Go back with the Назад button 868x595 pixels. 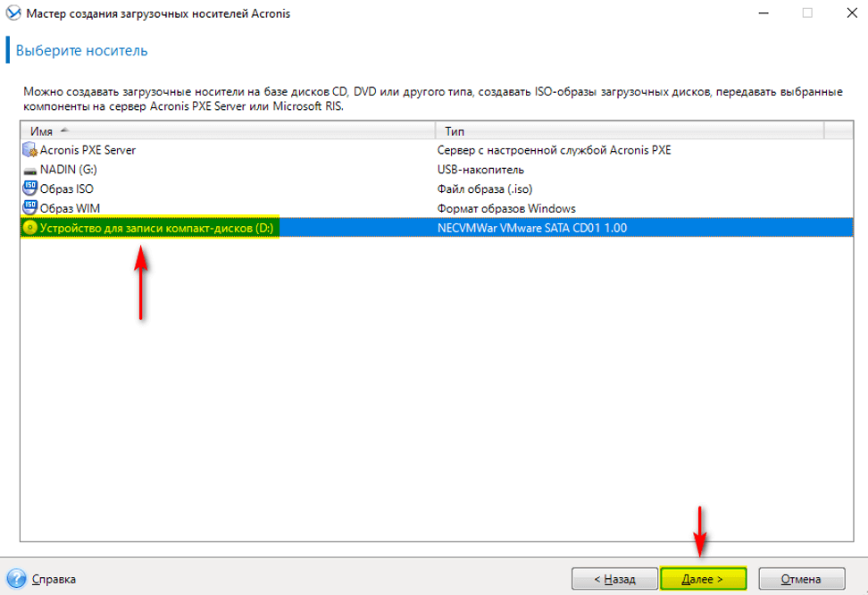pyautogui.click(x=614, y=579)
